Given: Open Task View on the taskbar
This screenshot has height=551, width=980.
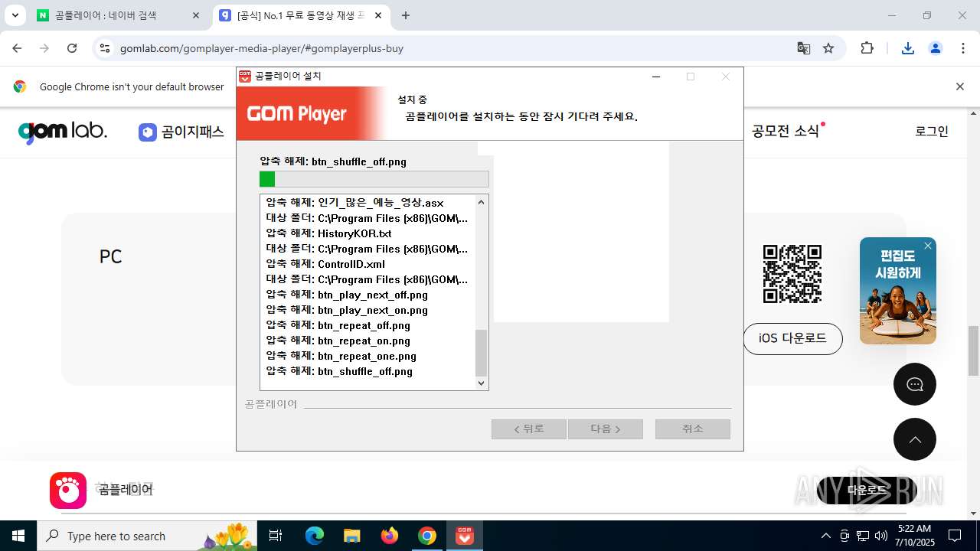Looking at the screenshot, I should 276,536.
